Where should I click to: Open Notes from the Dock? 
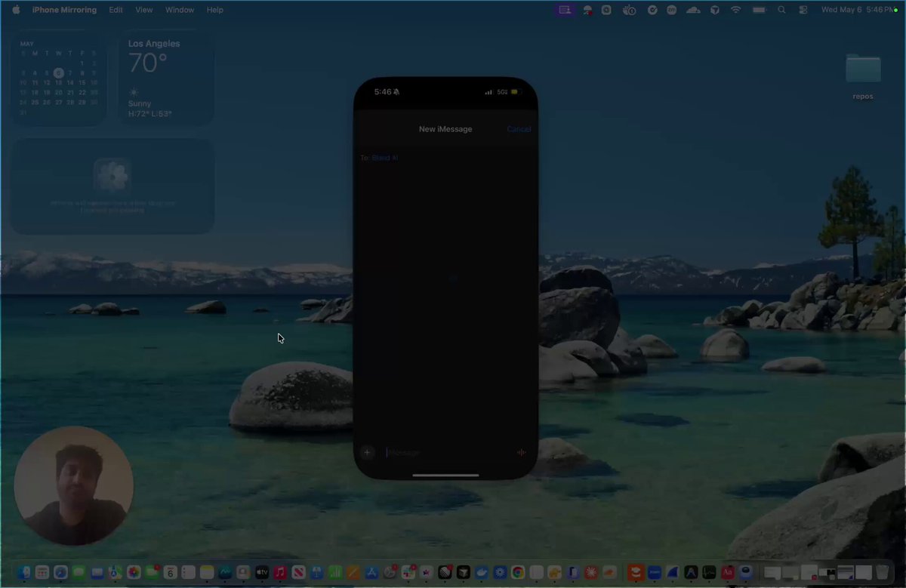click(x=207, y=572)
